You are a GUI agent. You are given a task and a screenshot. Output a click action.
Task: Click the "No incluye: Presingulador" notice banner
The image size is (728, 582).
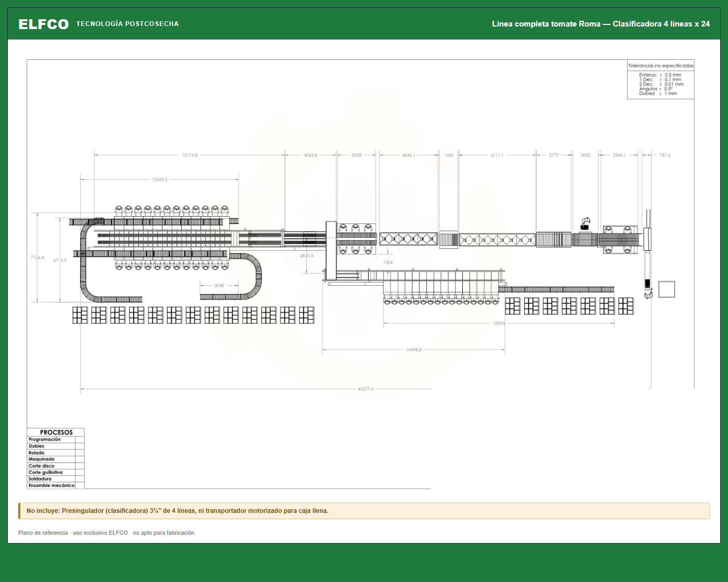point(364,511)
